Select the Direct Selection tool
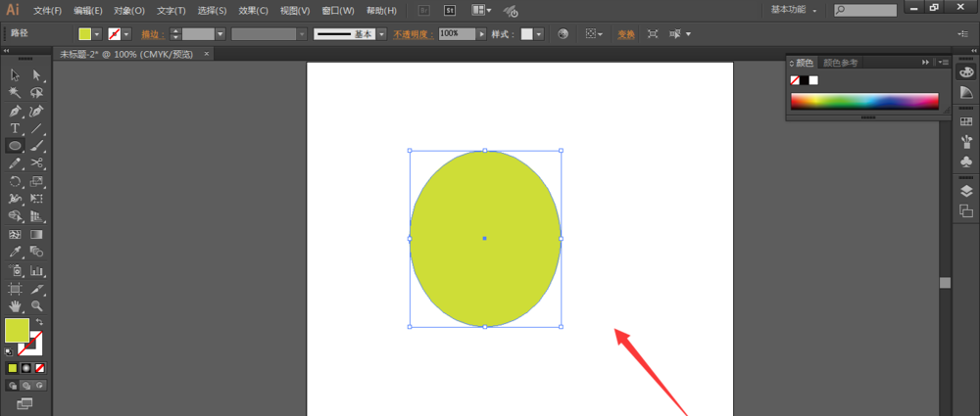The image size is (980, 416). (37, 75)
